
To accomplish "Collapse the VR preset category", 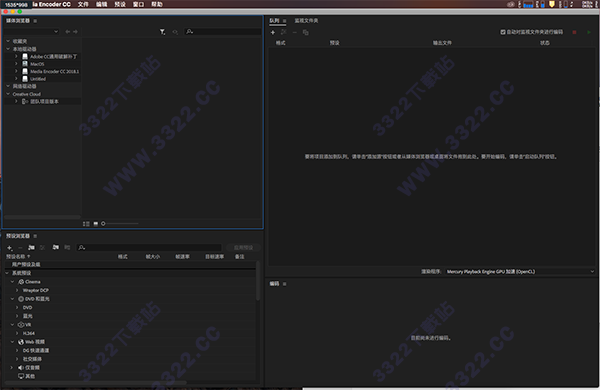I will pyautogui.click(x=12, y=325).
